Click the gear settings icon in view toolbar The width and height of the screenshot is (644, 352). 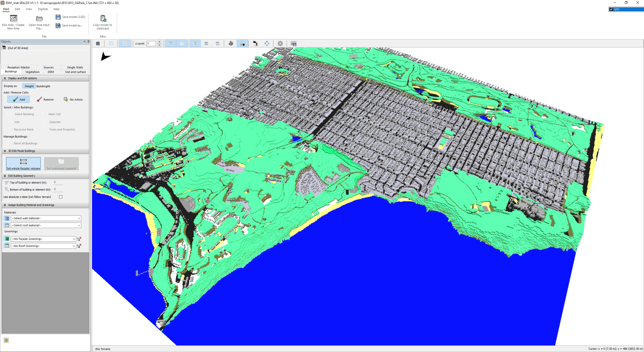tap(280, 43)
